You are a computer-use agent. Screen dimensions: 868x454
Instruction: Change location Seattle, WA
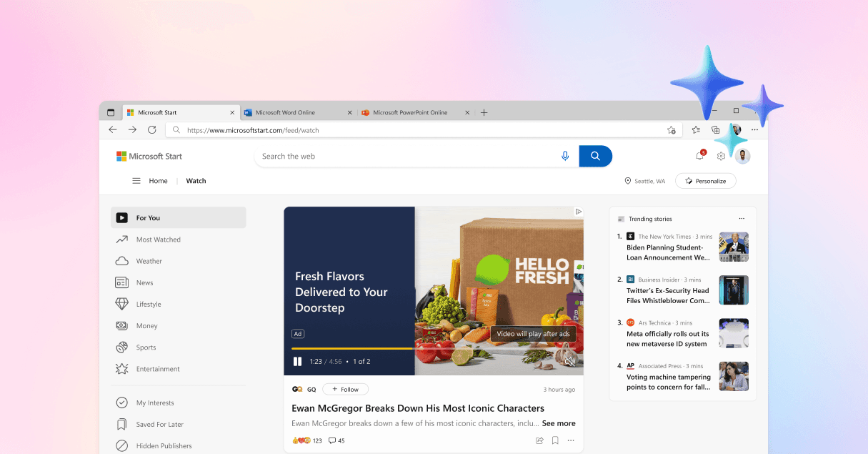(x=644, y=181)
